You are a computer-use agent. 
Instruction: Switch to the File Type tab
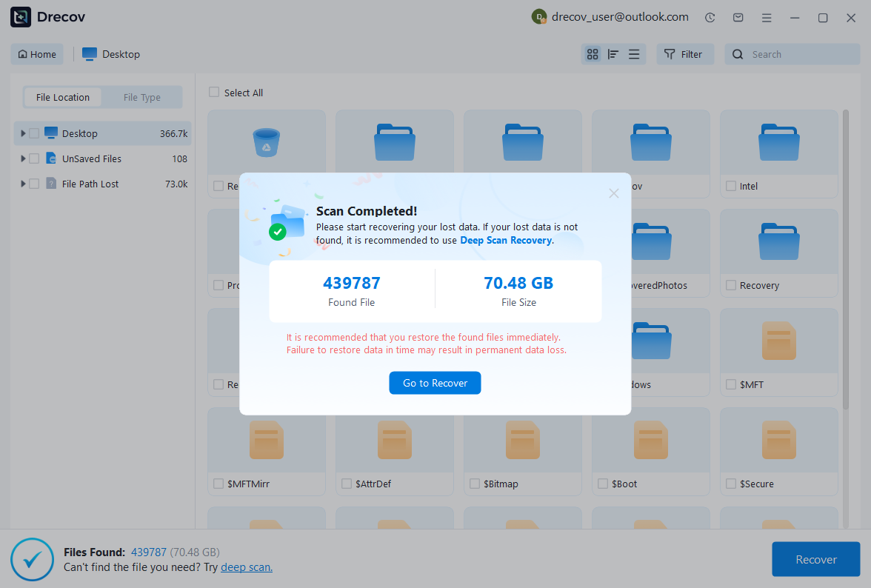pos(141,97)
